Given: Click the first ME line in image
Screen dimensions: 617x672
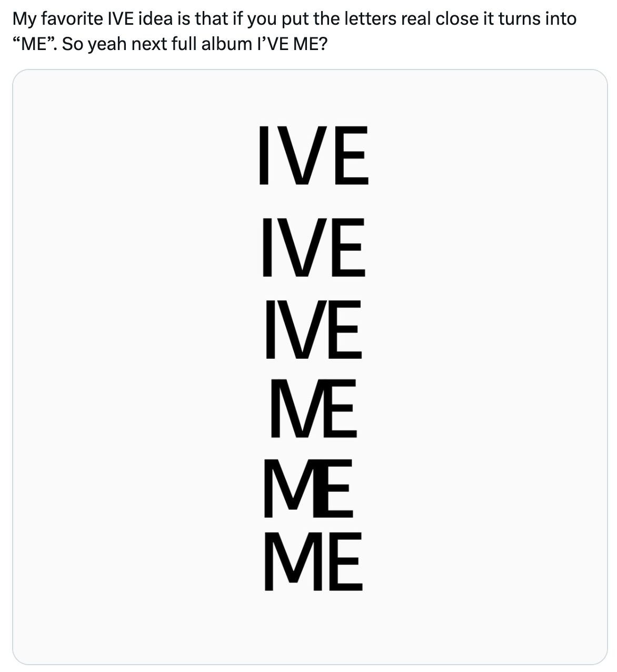Looking at the screenshot, I should click(x=313, y=408).
